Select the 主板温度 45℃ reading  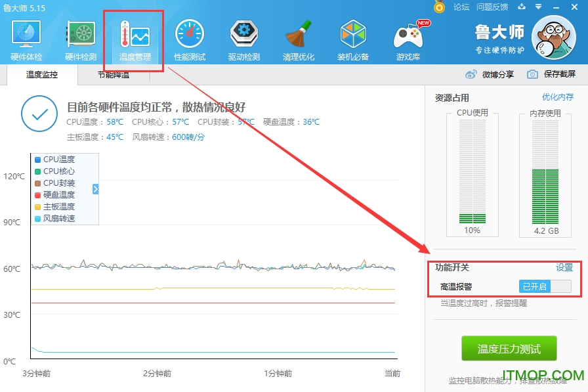(x=95, y=137)
